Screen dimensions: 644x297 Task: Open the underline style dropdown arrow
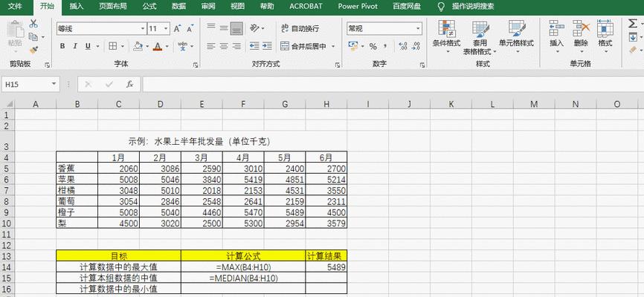[97, 46]
